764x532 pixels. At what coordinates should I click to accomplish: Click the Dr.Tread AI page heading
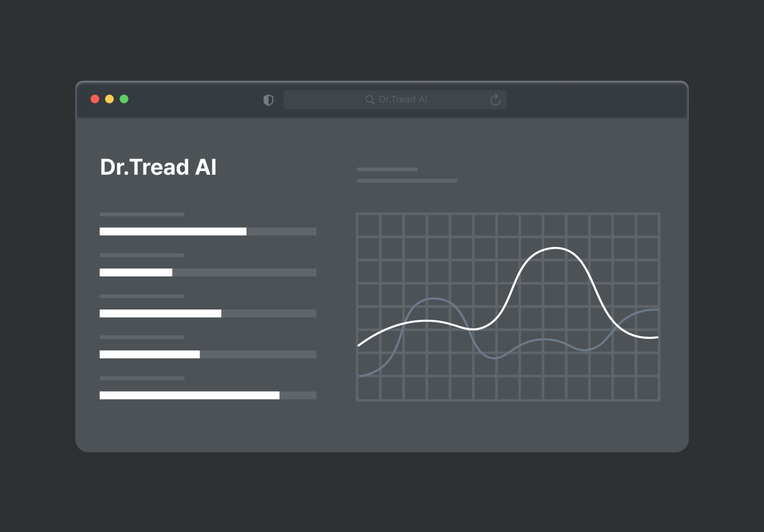tap(158, 167)
